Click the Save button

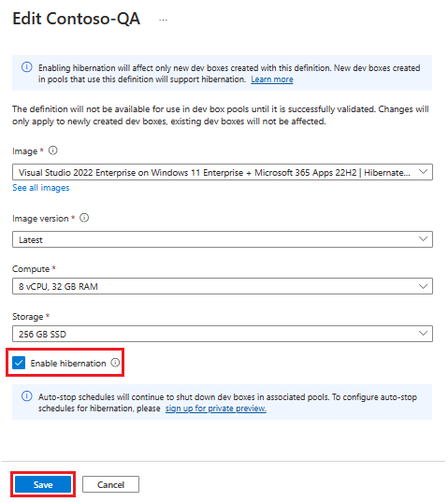43,484
